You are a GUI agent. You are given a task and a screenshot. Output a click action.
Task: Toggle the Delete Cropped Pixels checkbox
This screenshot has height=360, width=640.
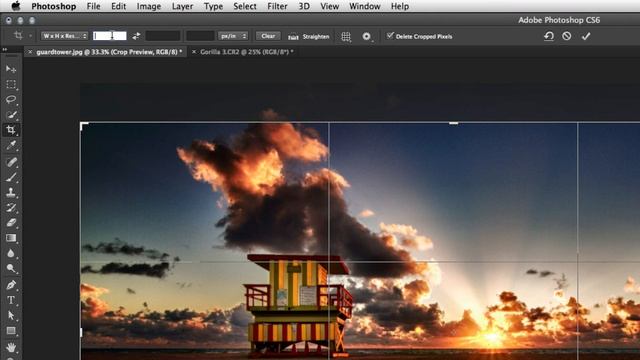click(390, 36)
